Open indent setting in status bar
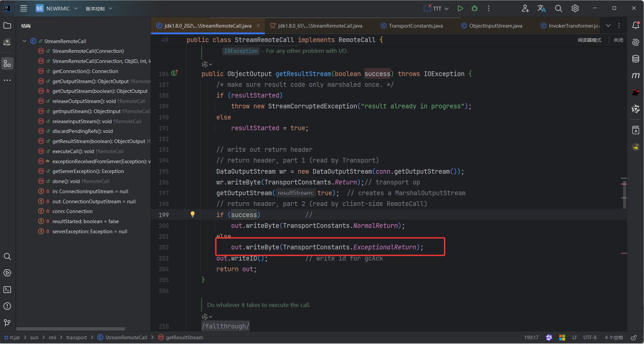The image size is (644, 344). 614,338
